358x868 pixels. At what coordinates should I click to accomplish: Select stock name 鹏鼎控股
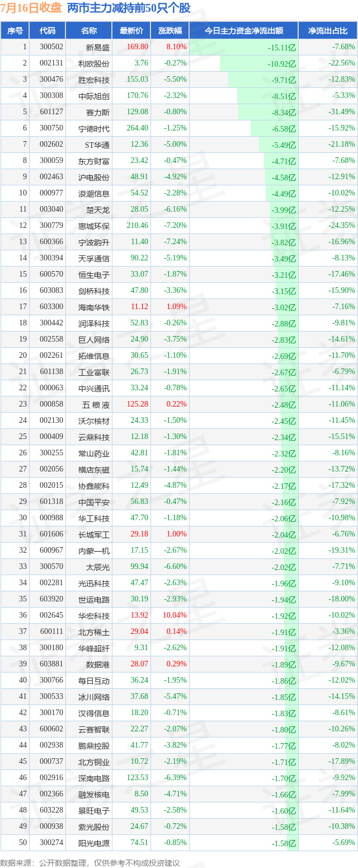click(x=94, y=746)
